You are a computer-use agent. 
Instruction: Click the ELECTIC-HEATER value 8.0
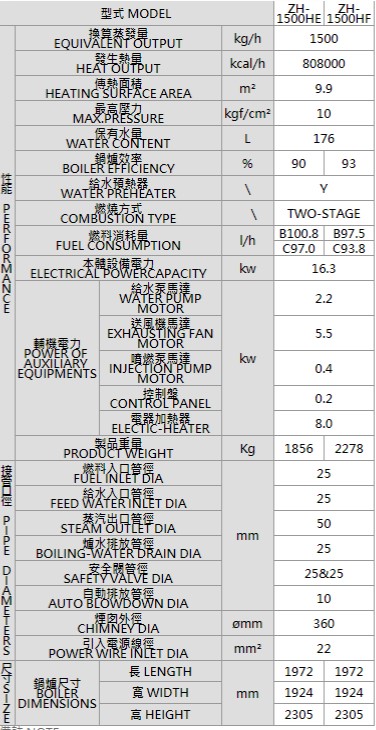click(x=324, y=424)
